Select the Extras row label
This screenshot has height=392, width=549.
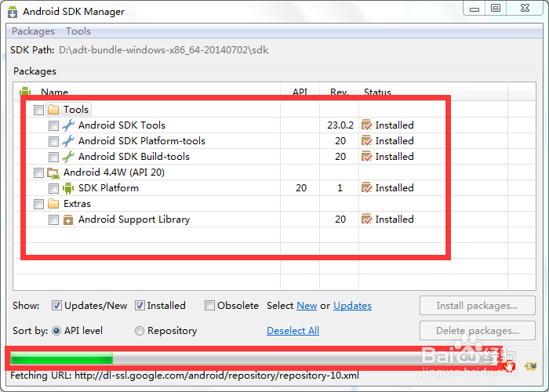[x=77, y=204]
